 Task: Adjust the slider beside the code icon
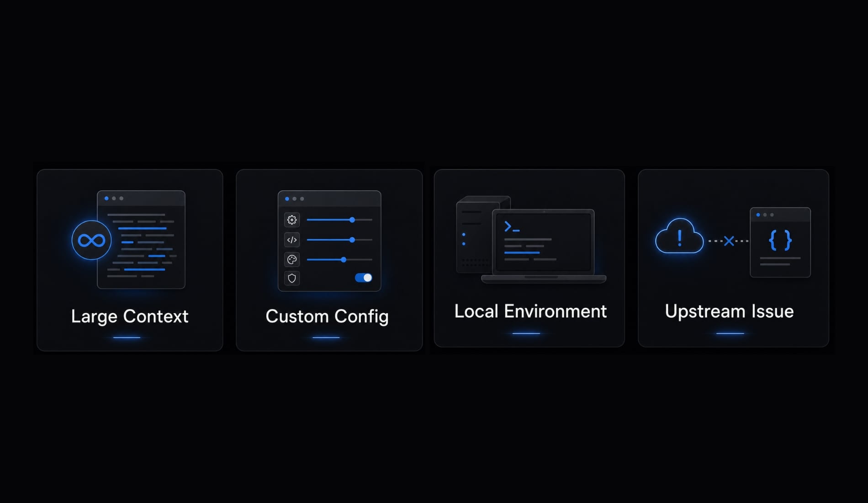[339, 240]
